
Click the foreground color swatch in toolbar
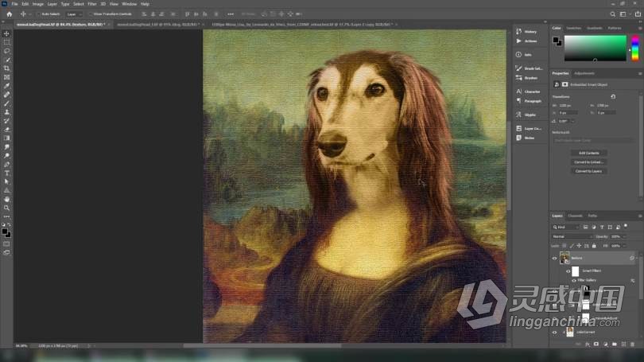coord(5,232)
